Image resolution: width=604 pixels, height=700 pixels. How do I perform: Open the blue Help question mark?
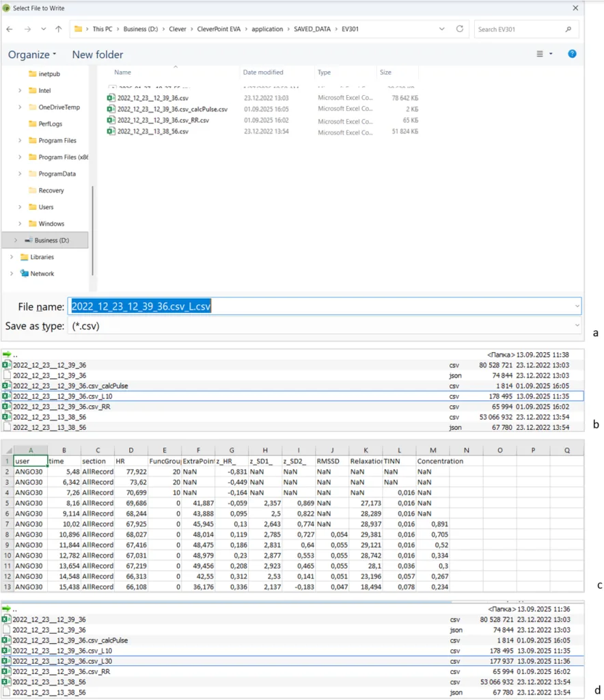(572, 54)
